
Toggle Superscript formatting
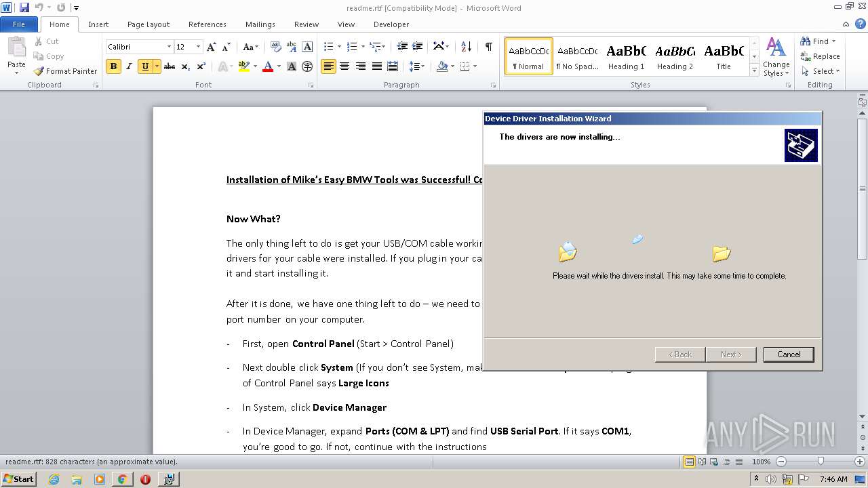201,66
